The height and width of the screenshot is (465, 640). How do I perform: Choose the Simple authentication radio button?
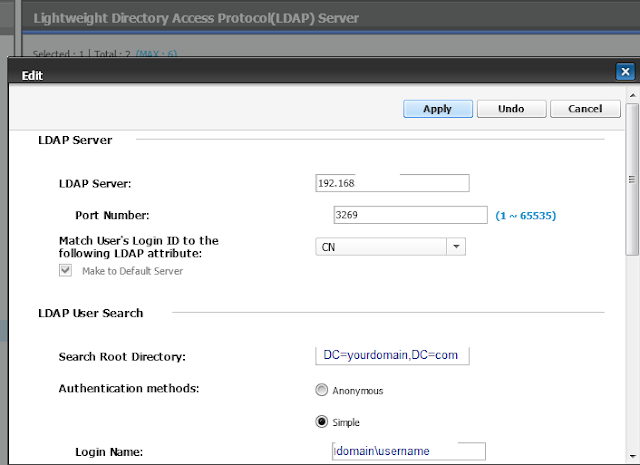point(321,422)
